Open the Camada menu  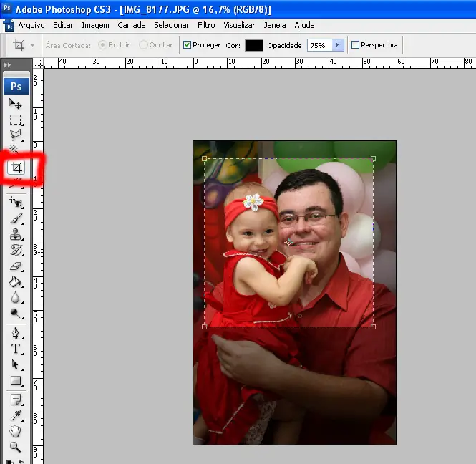(131, 25)
